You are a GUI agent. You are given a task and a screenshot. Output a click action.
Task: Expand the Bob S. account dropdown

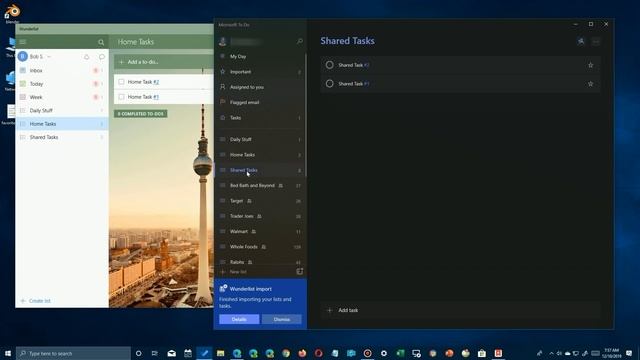pyautogui.click(x=49, y=57)
